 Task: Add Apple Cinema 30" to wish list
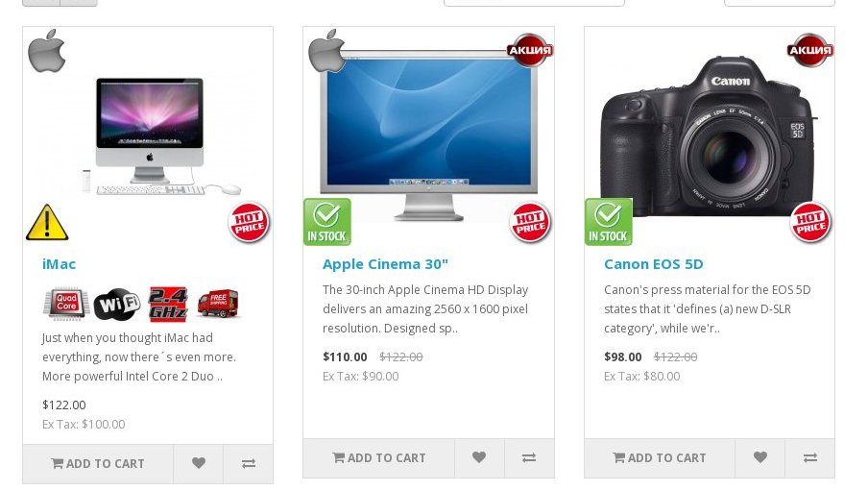479,457
